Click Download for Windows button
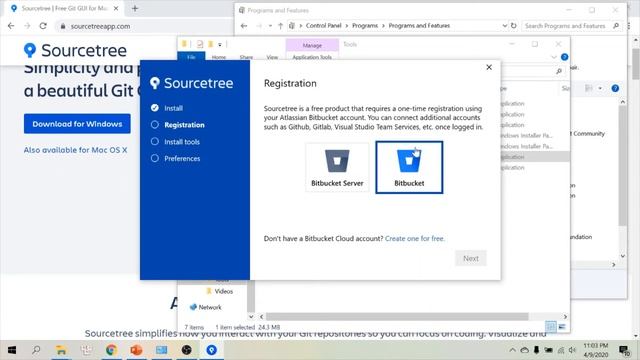This screenshot has width=640, height=360. [77, 124]
